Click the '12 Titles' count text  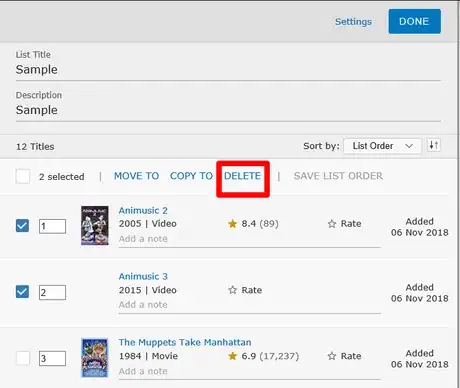(x=35, y=147)
